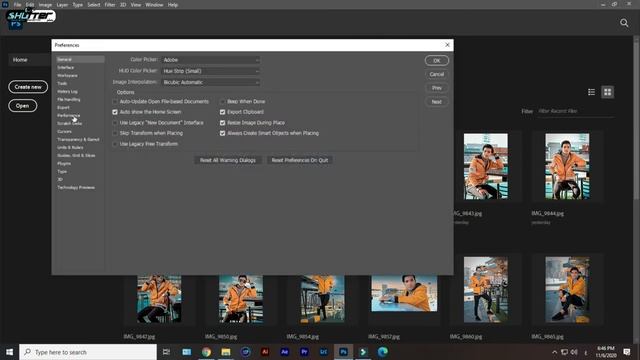The width and height of the screenshot is (640, 360).
Task: Open the IMG_9844.jpg thumbnail
Action: (x=567, y=167)
